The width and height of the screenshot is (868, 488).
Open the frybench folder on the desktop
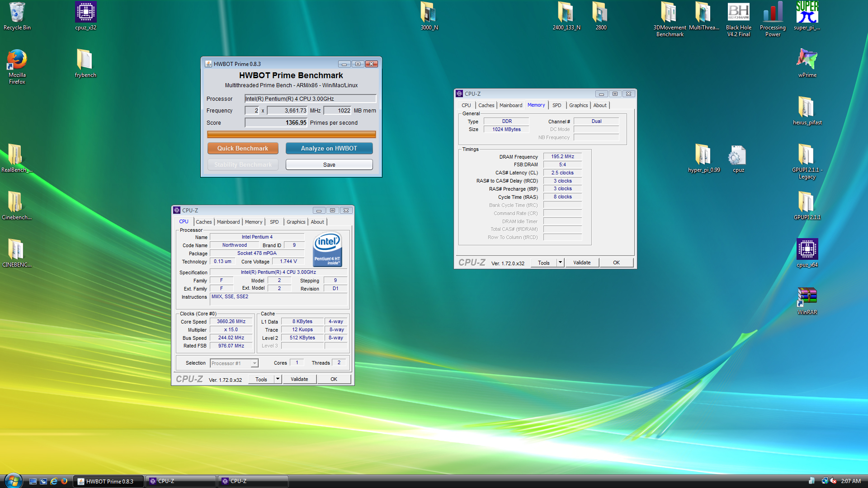pyautogui.click(x=85, y=63)
